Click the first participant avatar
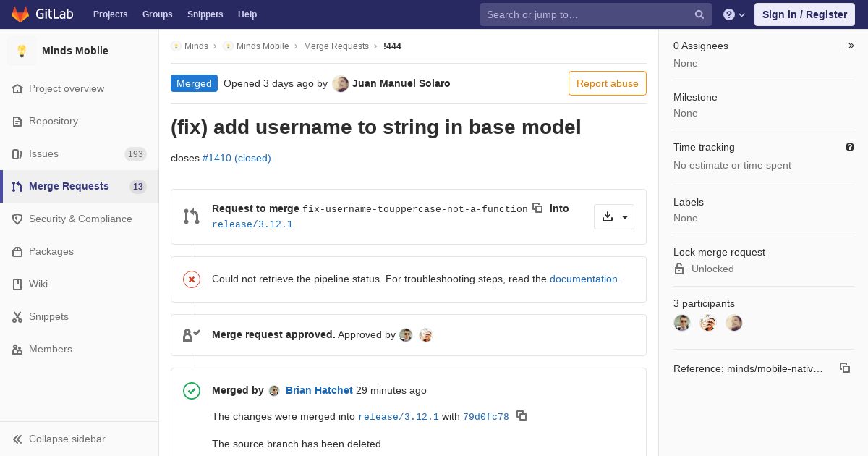This screenshot has height=456, width=868. [682, 323]
